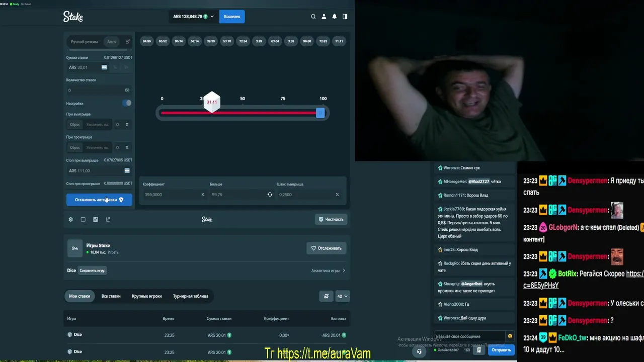Screen dimensions: 644x362
Task: Click the При выигрыше percent field
Action: [x=122, y=125]
